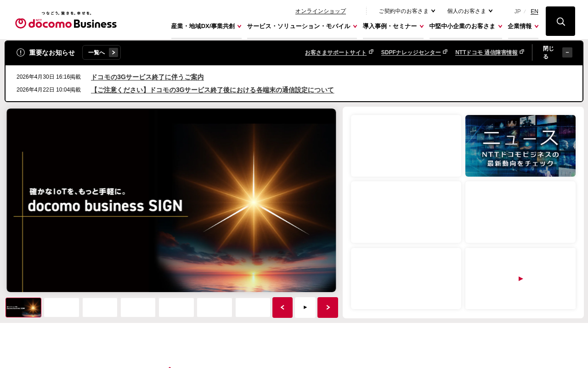Open お客さまサポートサイト link
The width and height of the screenshot is (588, 368).
[339, 52]
